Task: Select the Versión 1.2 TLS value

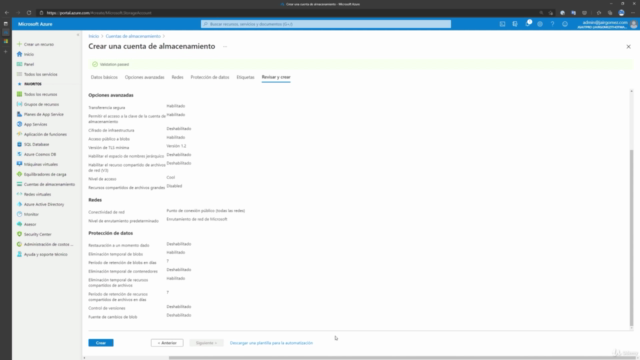Action: coord(176,146)
